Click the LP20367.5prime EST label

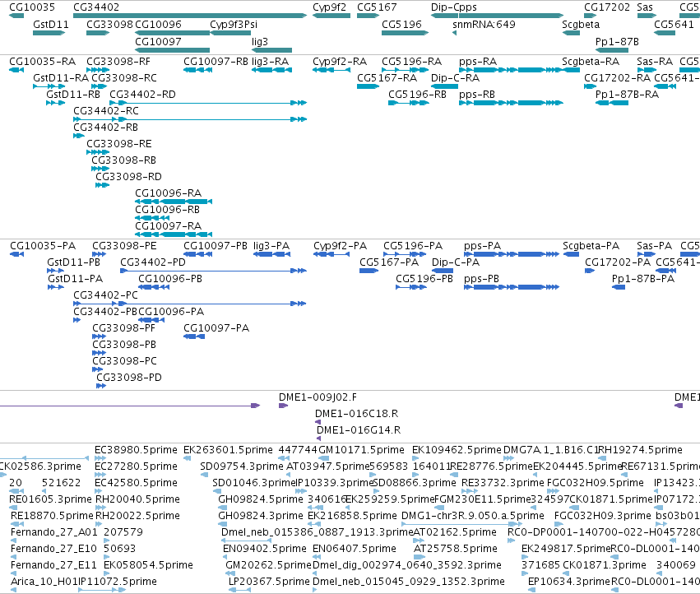click(269, 582)
